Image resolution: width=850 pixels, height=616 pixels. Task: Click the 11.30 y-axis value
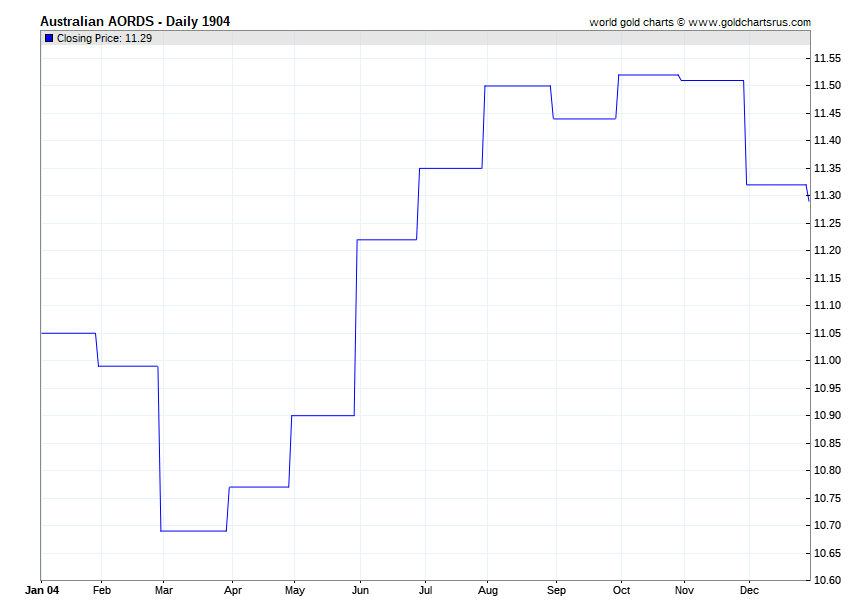point(827,195)
